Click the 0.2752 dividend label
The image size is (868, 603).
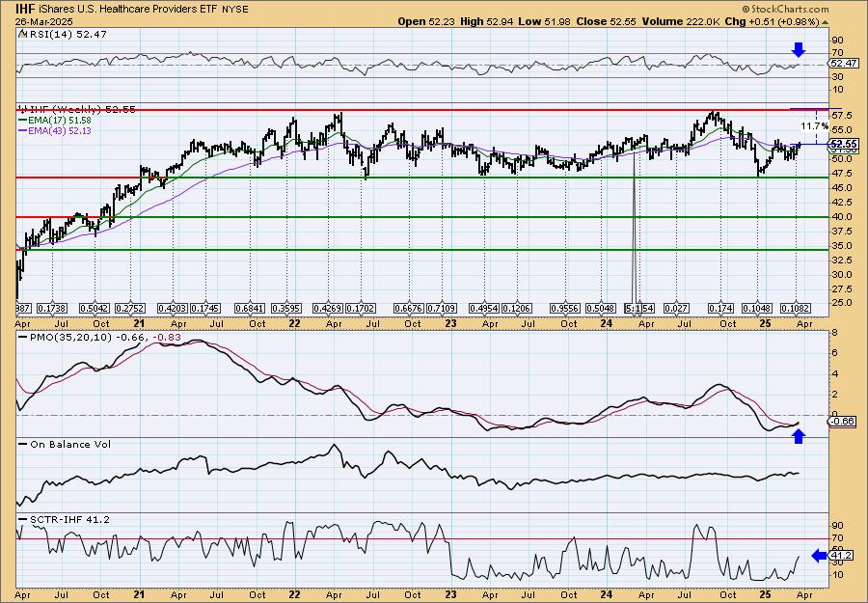130,308
